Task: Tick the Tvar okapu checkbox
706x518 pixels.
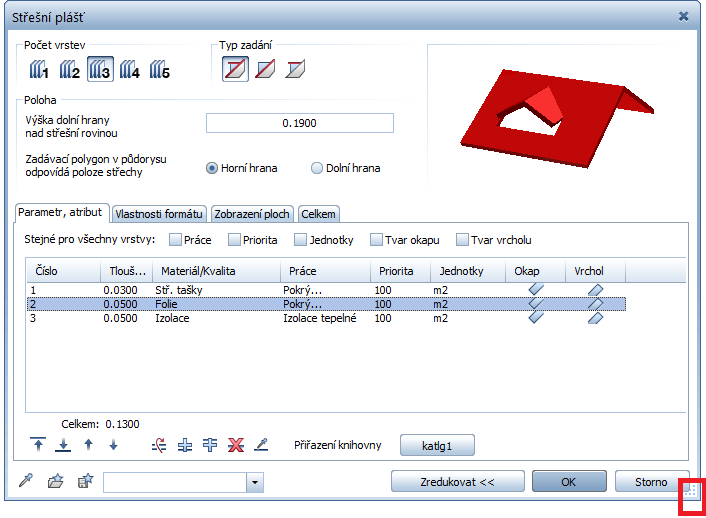Action: click(377, 240)
